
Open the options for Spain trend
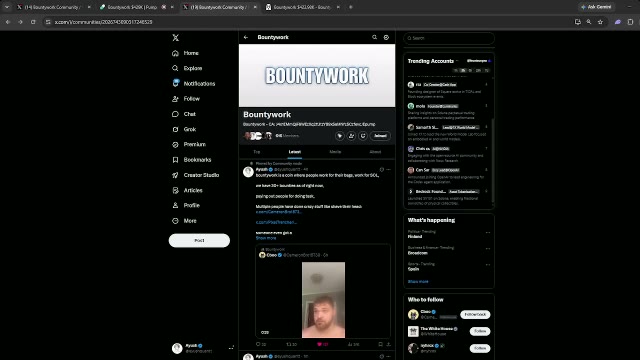click(x=487, y=264)
